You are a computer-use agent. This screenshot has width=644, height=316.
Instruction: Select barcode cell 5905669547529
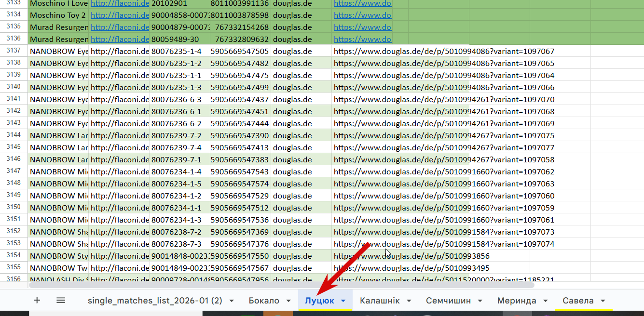click(241, 196)
